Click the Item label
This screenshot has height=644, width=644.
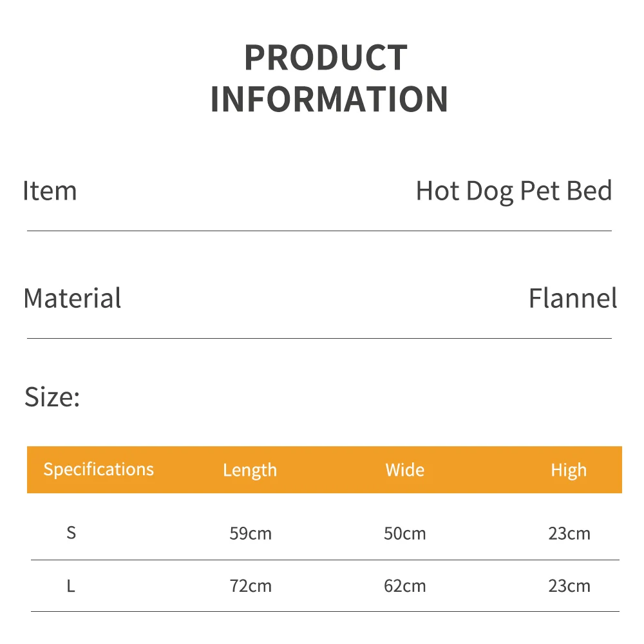point(50,191)
